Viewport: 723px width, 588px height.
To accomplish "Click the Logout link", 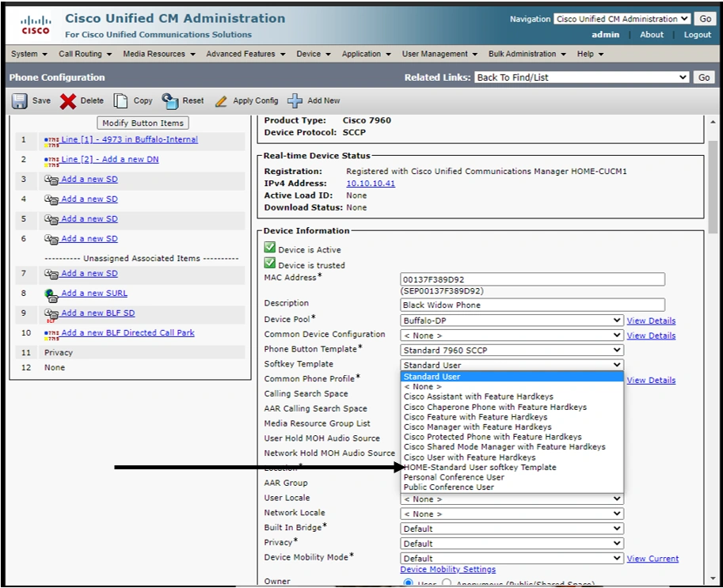I will [697, 35].
